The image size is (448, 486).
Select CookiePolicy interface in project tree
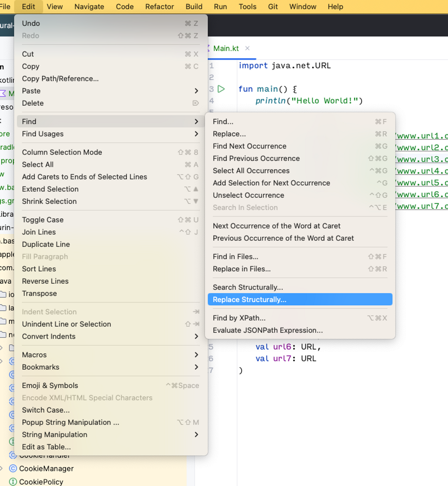pyautogui.click(x=41, y=482)
